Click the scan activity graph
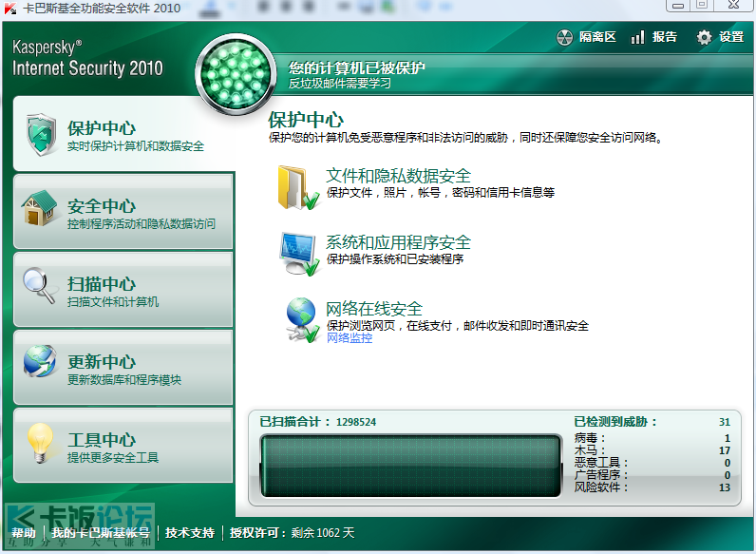Screen dimensions: 756x554 tap(411, 466)
